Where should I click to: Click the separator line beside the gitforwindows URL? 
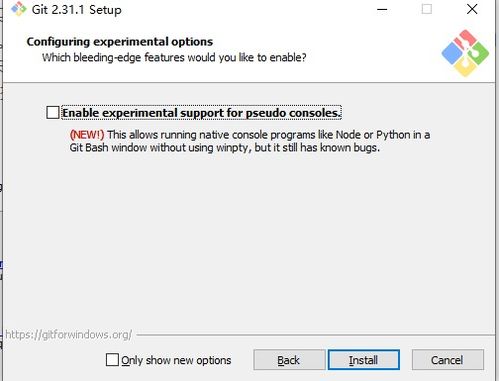[x=315, y=334]
